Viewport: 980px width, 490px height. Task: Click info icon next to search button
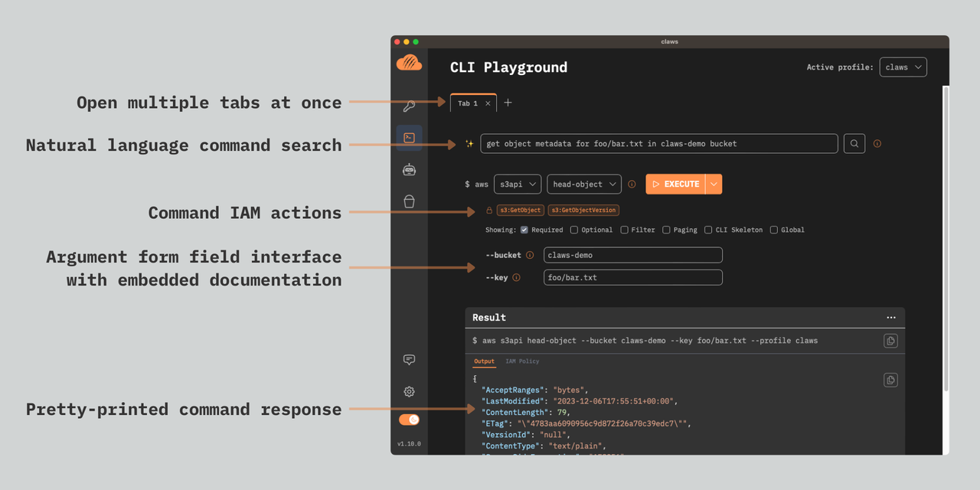click(877, 143)
